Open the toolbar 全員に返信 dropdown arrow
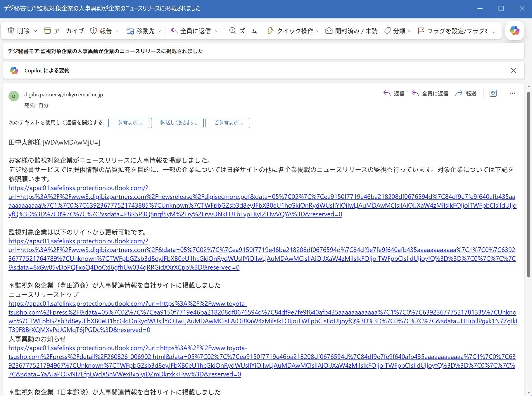 pyautogui.click(x=217, y=31)
